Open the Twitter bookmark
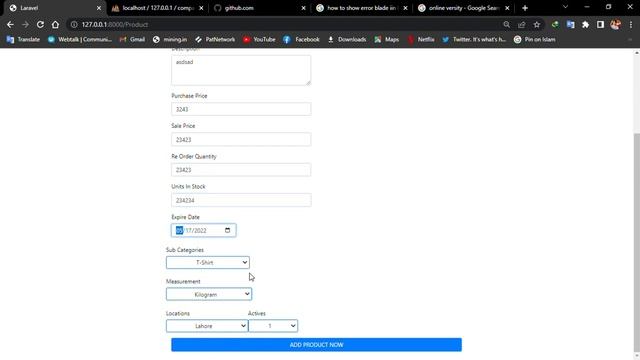 click(474, 40)
